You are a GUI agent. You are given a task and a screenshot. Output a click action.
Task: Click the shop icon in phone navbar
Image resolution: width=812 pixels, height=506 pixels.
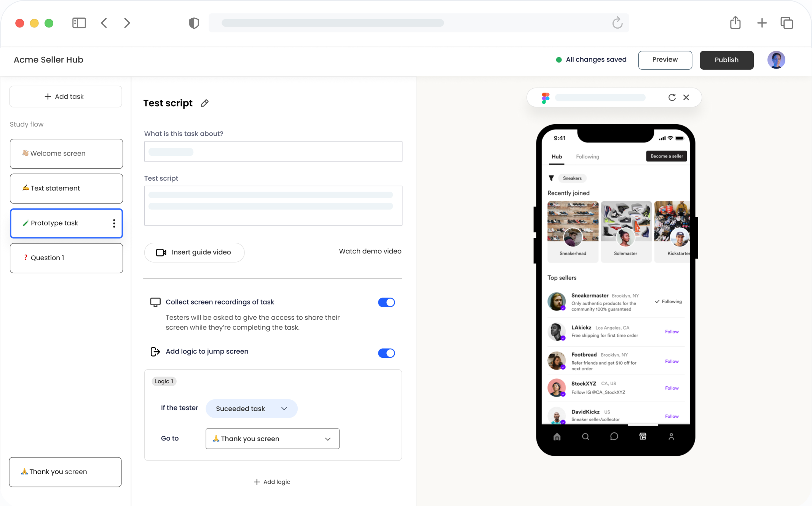pyautogui.click(x=643, y=436)
